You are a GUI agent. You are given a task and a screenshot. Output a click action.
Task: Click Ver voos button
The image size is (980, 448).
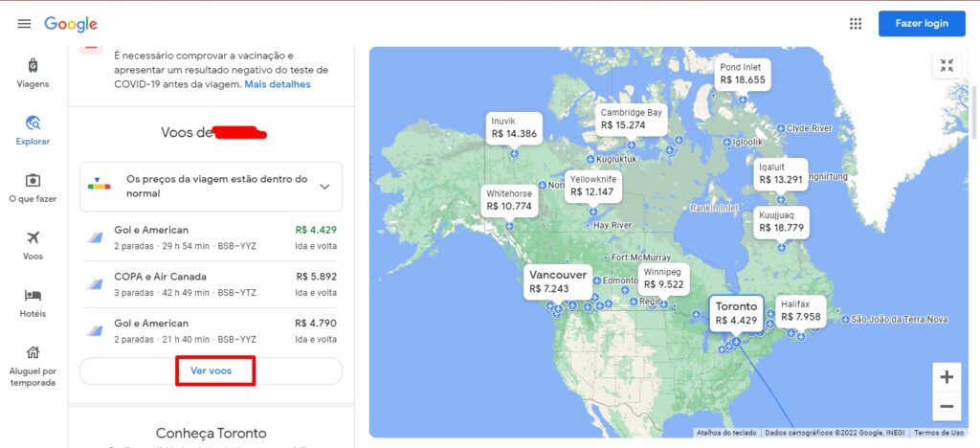[x=212, y=370]
